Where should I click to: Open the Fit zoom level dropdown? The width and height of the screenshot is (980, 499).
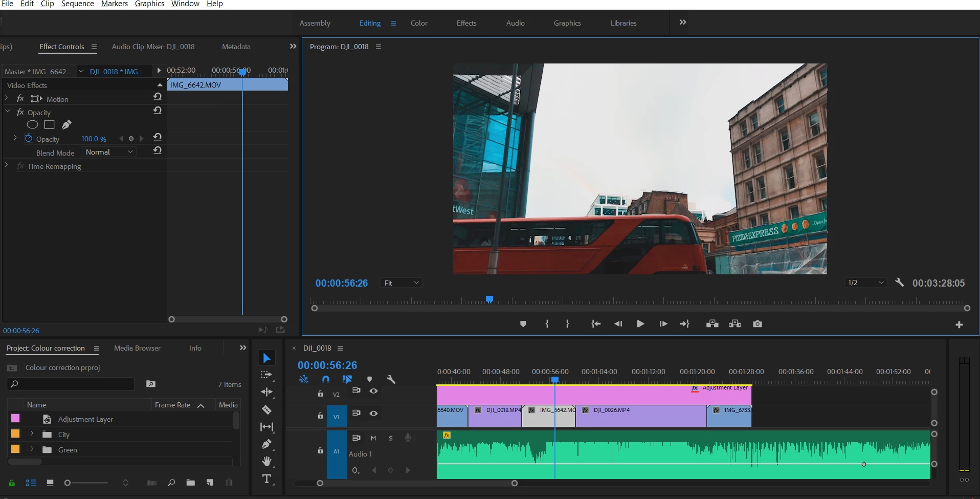point(401,283)
